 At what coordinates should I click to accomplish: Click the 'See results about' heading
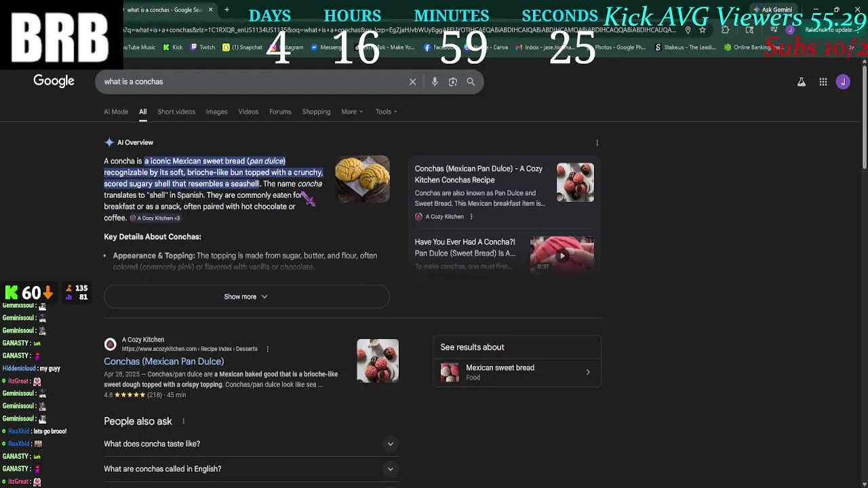473,348
